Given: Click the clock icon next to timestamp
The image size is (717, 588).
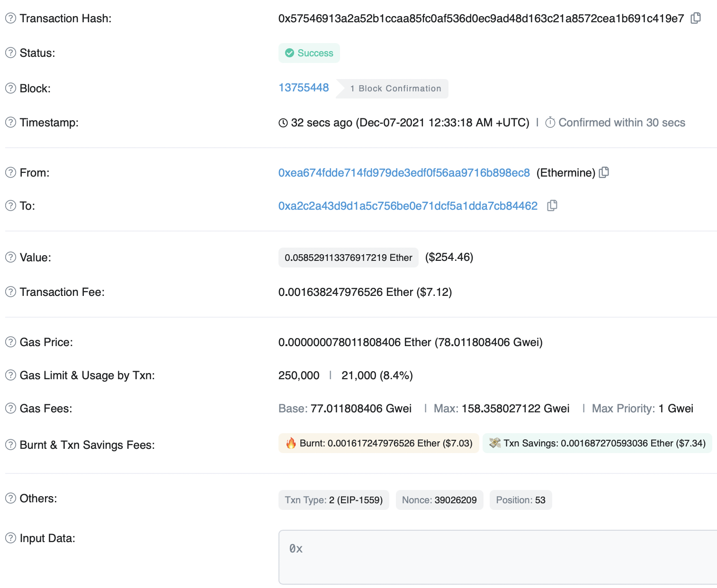Looking at the screenshot, I should click(x=283, y=123).
